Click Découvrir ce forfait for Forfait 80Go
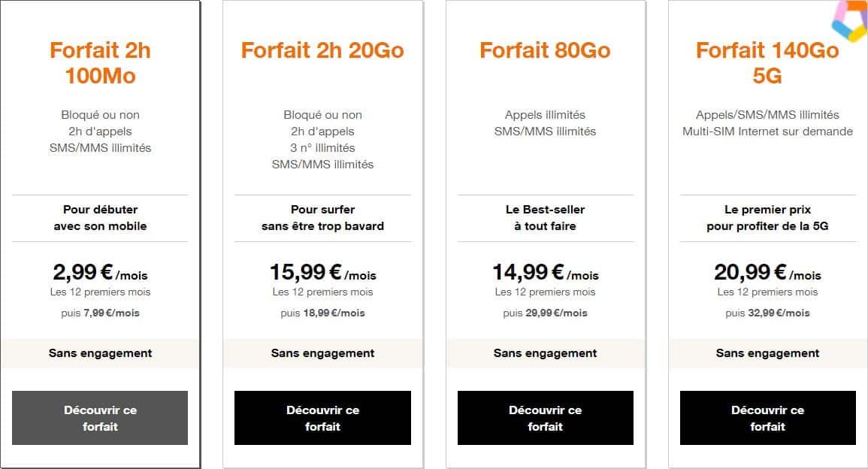Viewport: 868px width, 469px height. (545, 418)
